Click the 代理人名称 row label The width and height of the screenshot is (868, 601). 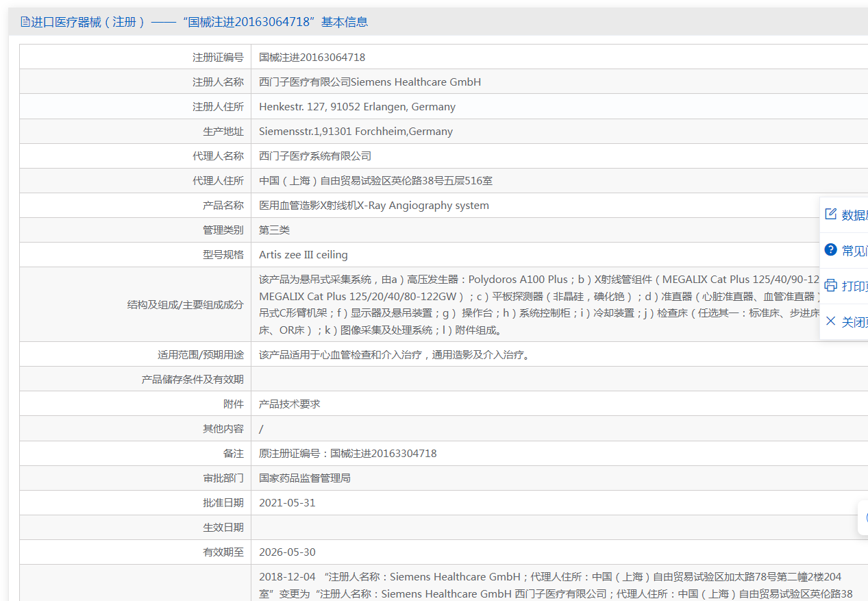218,156
